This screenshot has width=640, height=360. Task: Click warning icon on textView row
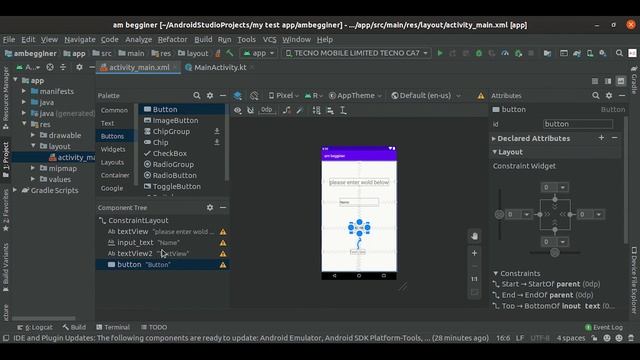[x=223, y=231]
